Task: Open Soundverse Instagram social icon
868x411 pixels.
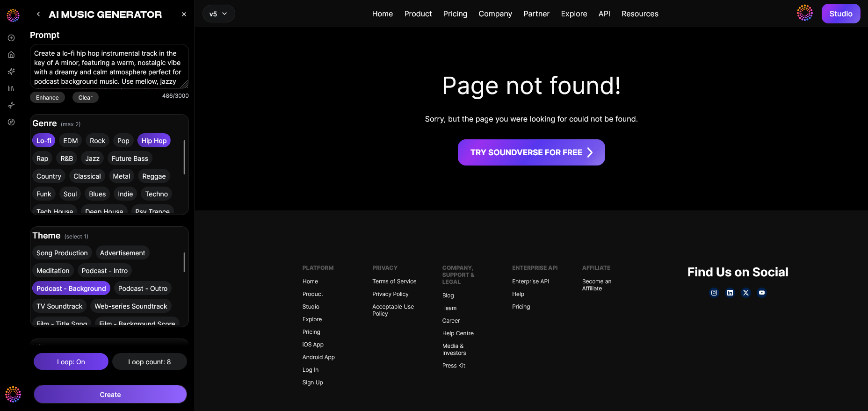Action: click(714, 293)
